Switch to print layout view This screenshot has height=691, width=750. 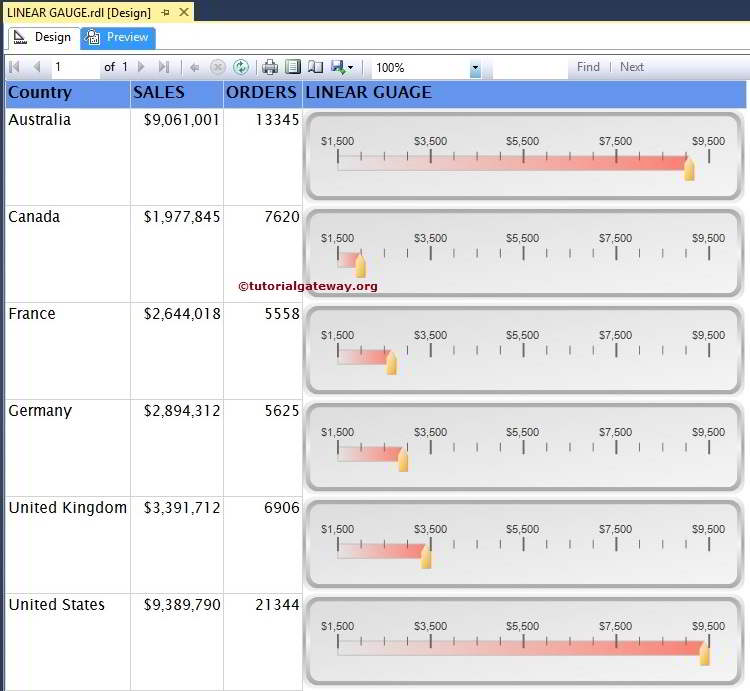(293, 67)
